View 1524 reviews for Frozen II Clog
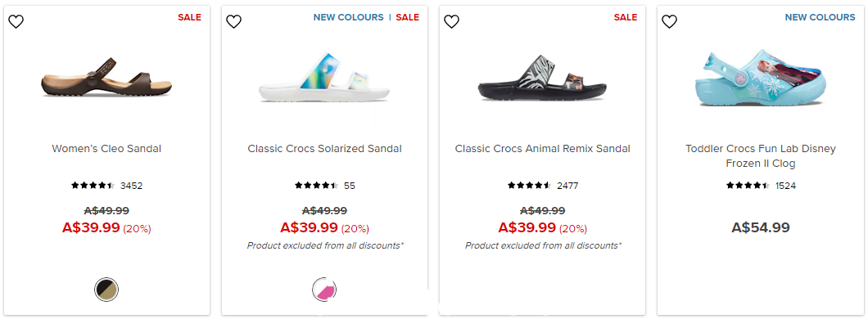 coord(762,186)
